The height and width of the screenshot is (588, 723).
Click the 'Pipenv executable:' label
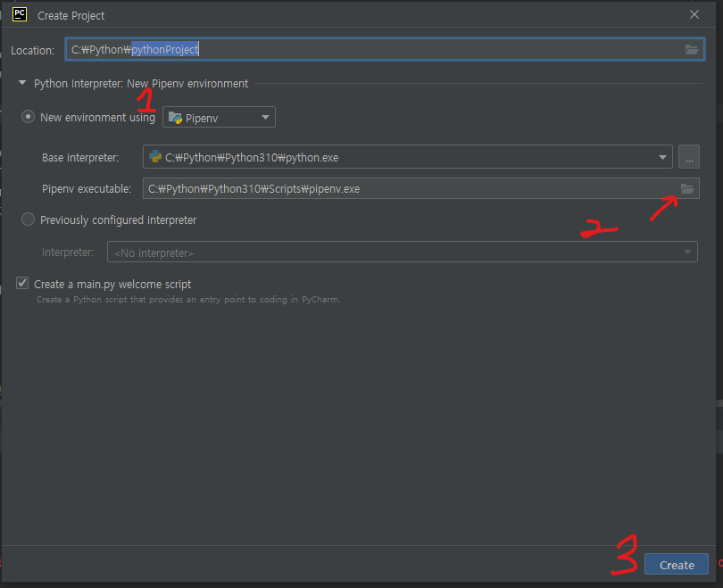tap(87, 189)
